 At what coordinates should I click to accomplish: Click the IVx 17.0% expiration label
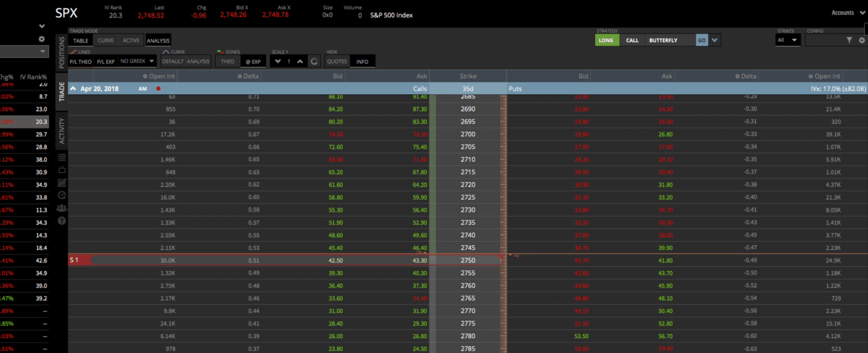tap(838, 89)
